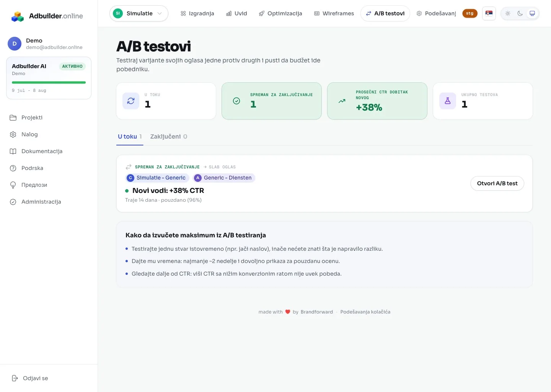
Task: Click the green SI project badge
Action: click(118, 13)
